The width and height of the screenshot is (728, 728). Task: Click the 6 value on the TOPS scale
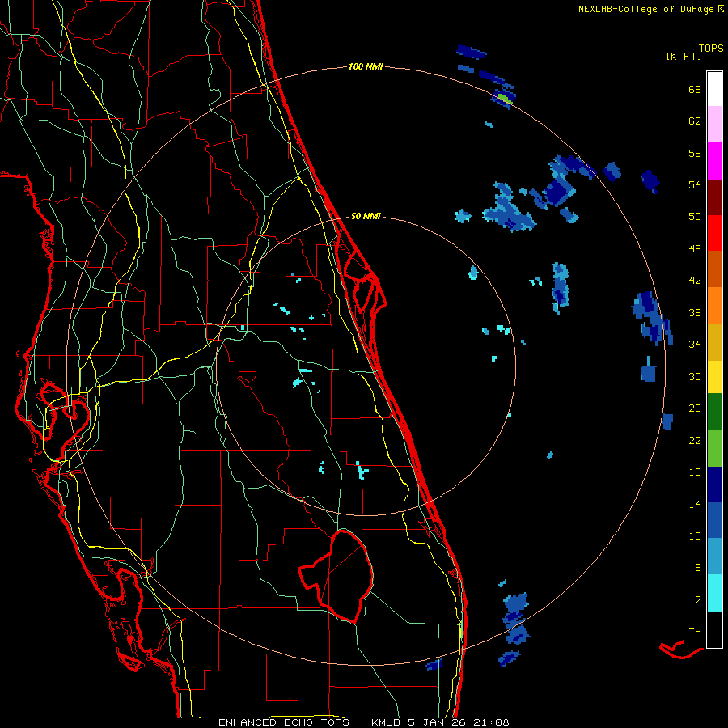click(697, 567)
